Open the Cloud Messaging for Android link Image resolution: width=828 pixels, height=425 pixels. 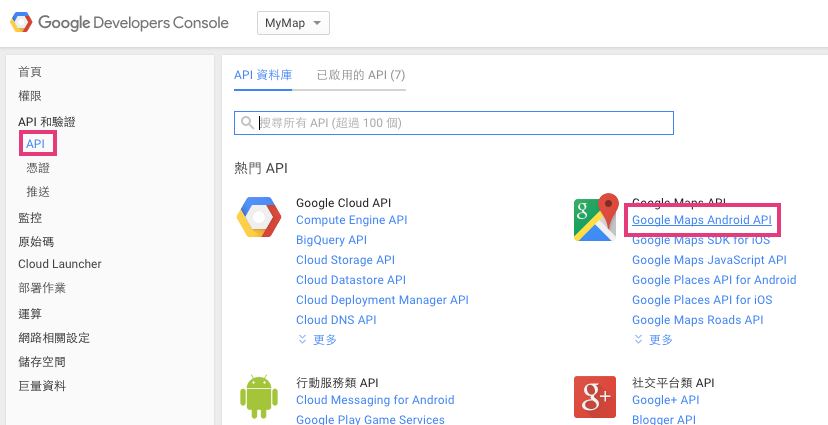[375, 400]
